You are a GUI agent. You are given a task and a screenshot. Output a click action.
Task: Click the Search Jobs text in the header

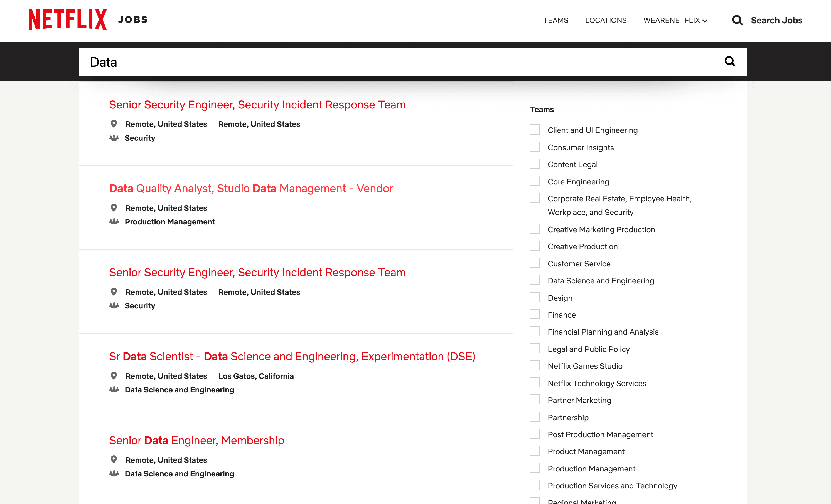(x=776, y=21)
